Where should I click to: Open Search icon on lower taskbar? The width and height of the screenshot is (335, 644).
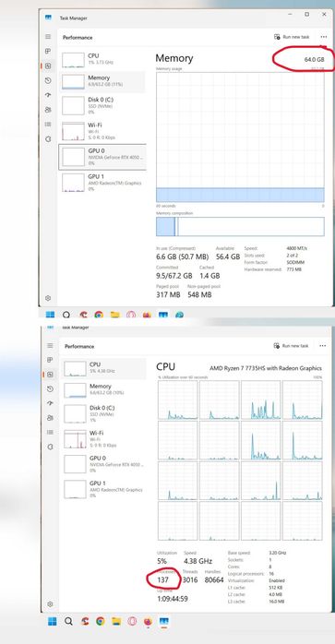tap(68, 621)
